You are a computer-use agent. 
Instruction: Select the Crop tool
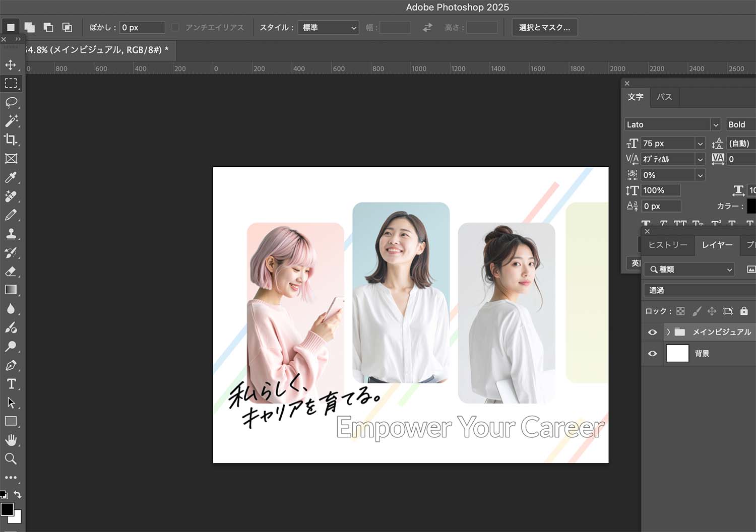(11, 140)
